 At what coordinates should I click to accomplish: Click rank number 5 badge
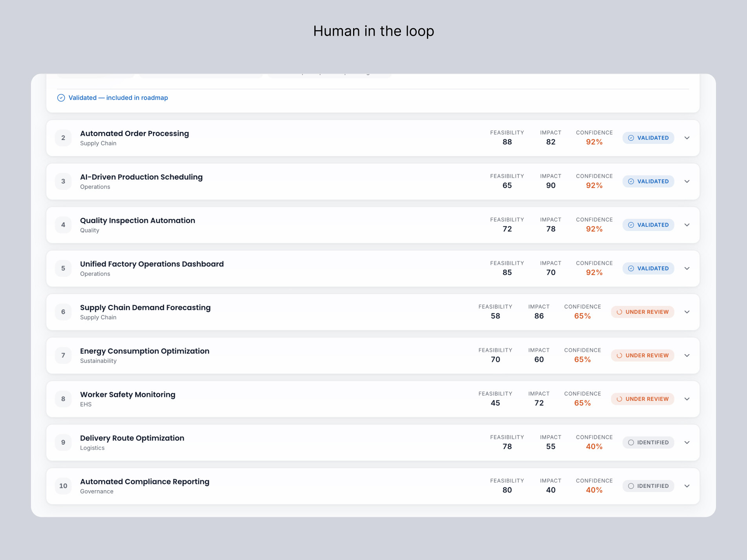[63, 269]
